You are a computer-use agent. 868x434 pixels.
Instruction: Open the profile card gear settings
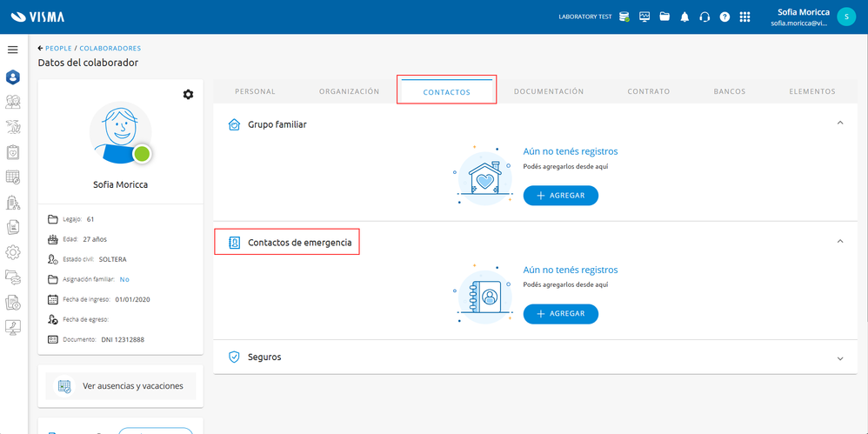(x=188, y=95)
